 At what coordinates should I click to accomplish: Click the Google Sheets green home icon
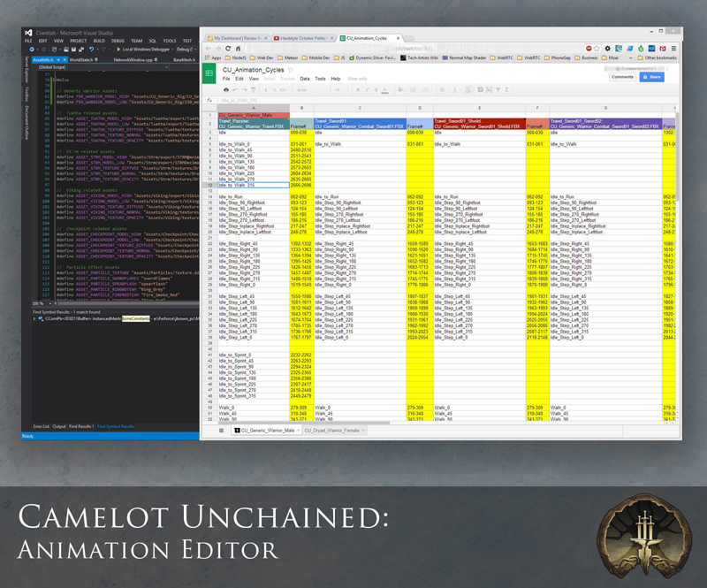click(x=209, y=73)
